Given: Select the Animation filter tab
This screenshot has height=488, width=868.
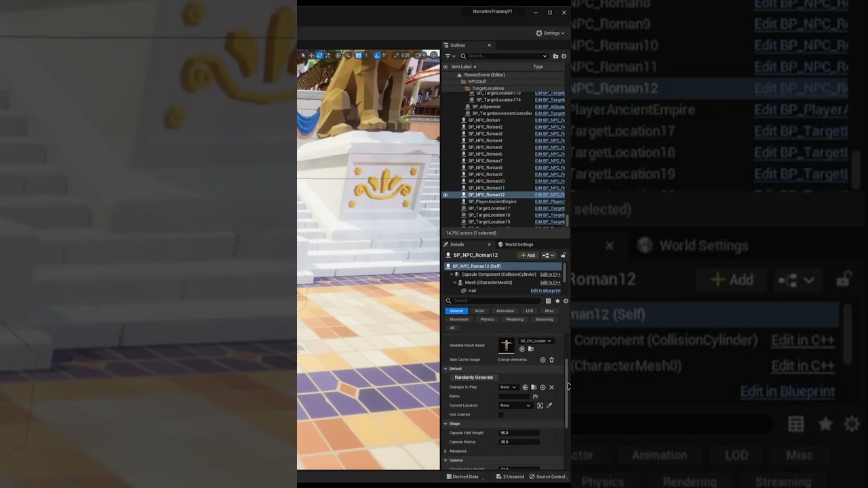Looking at the screenshot, I should [x=505, y=310].
